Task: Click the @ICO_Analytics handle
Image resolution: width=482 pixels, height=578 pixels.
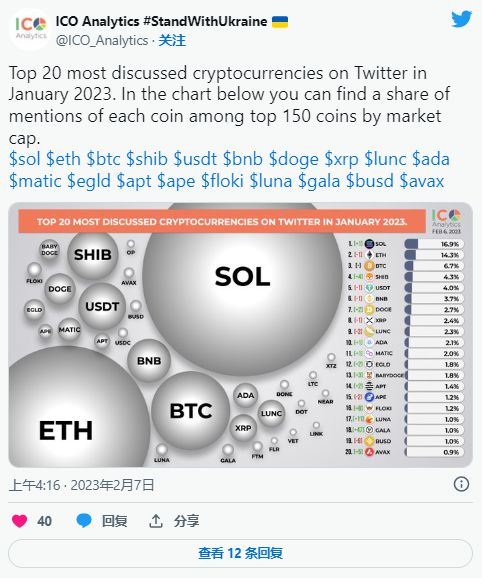Action: click(102, 40)
